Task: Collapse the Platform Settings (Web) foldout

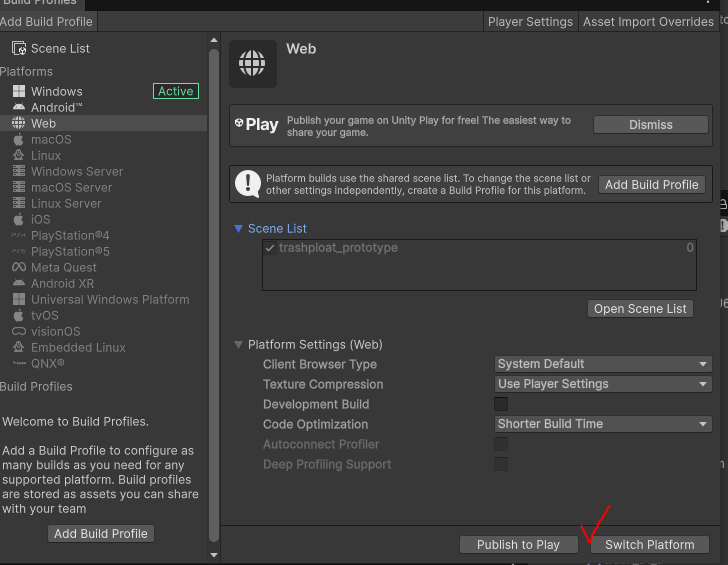Action: click(x=238, y=344)
